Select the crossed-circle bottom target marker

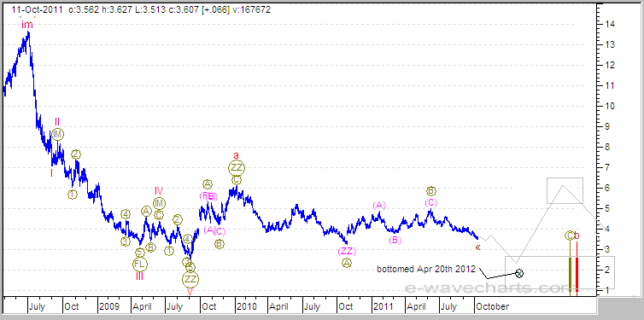(519, 273)
